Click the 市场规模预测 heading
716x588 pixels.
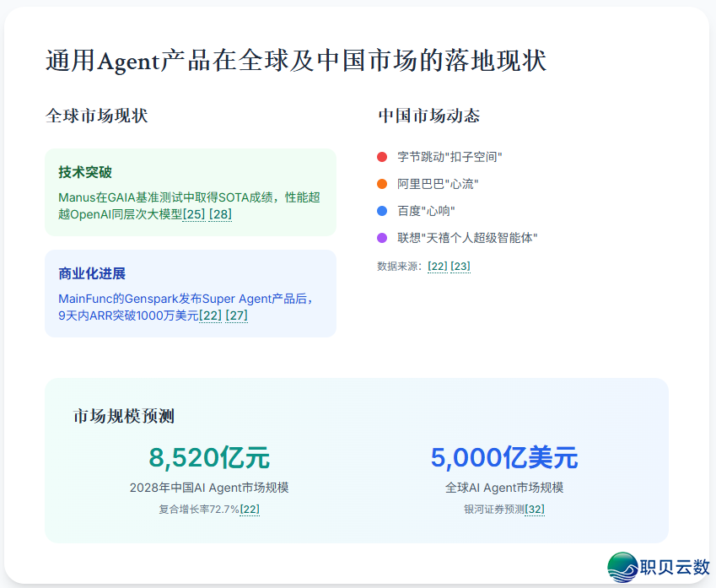coord(124,416)
